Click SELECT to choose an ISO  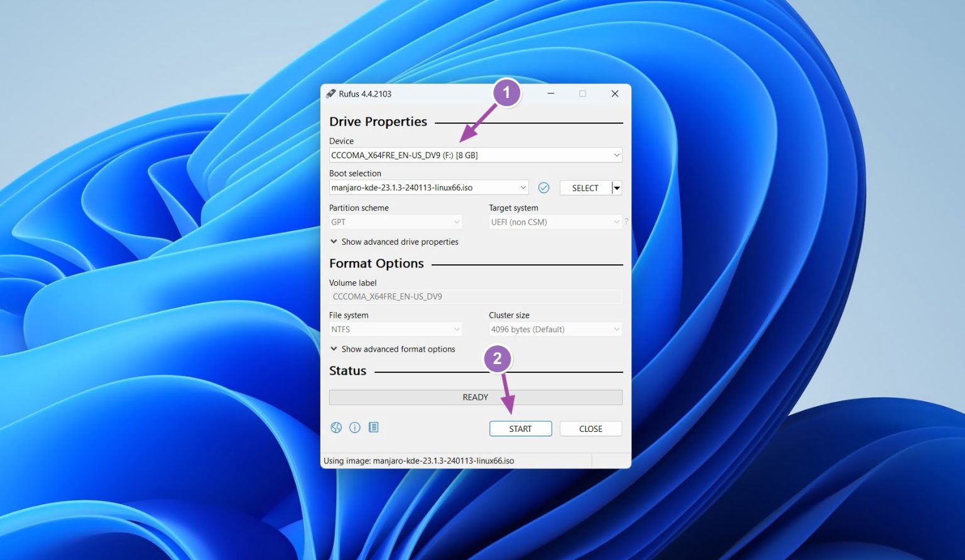[x=584, y=187]
